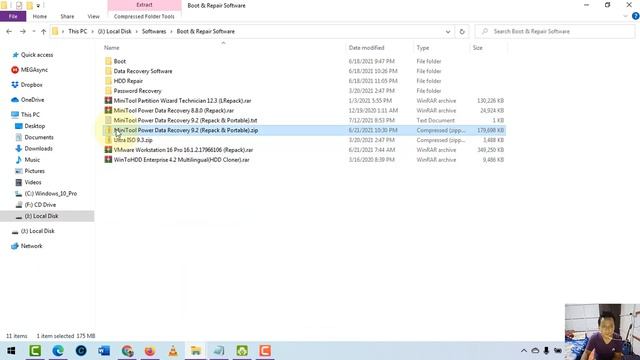640x360 pixels.
Task: Open the Share ribbon tab
Action: [x=67, y=16]
